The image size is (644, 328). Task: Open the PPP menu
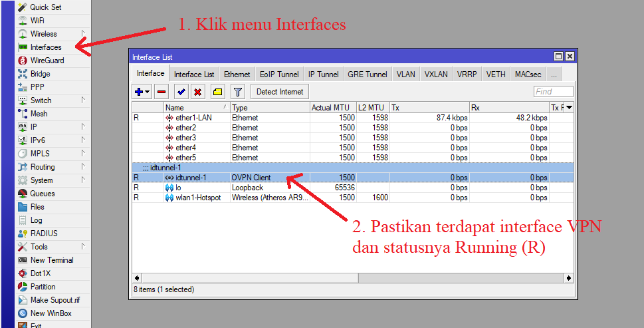tap(37, 87)
